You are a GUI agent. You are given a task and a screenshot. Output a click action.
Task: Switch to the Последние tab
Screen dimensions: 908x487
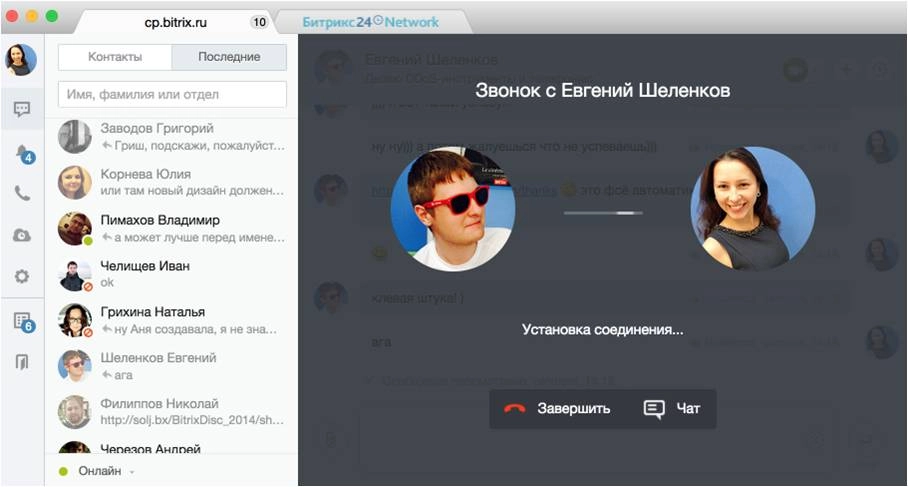pos(229,57)
